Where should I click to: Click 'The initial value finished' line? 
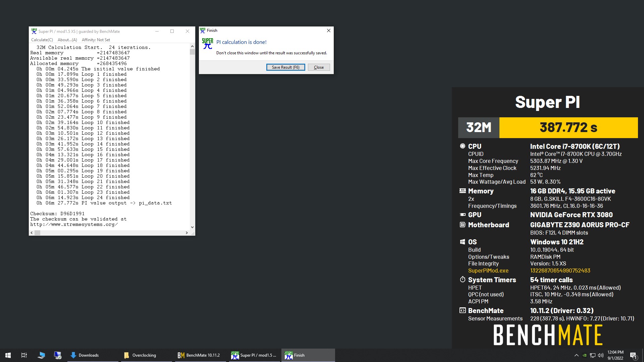click(x=98, y=69)
